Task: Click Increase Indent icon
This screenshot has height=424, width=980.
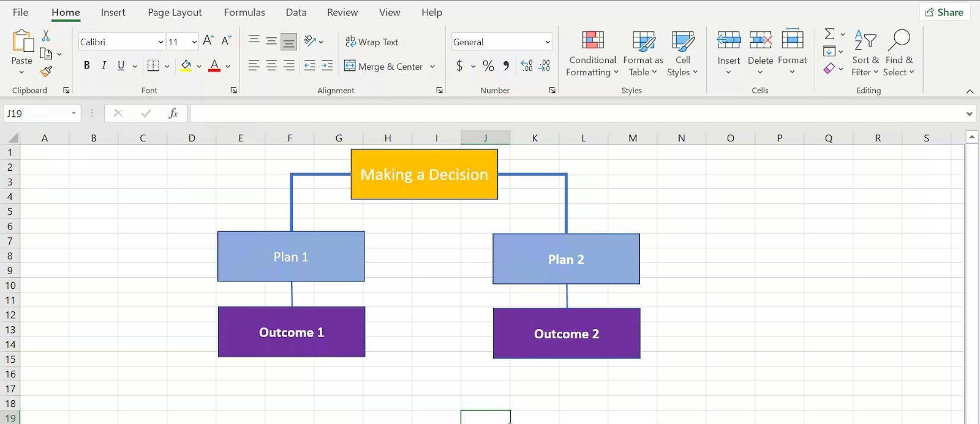Action: click(x=327, y=65)
